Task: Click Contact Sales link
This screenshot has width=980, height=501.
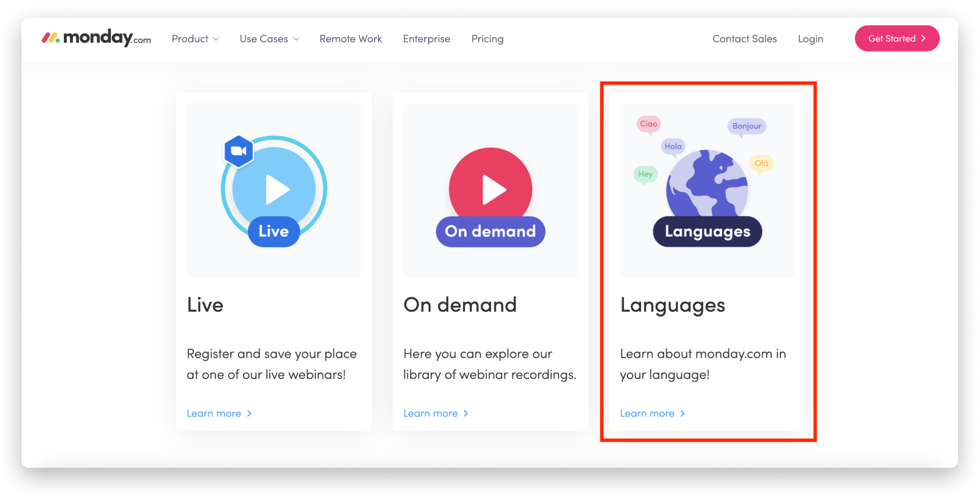Action: pos(745,39)
